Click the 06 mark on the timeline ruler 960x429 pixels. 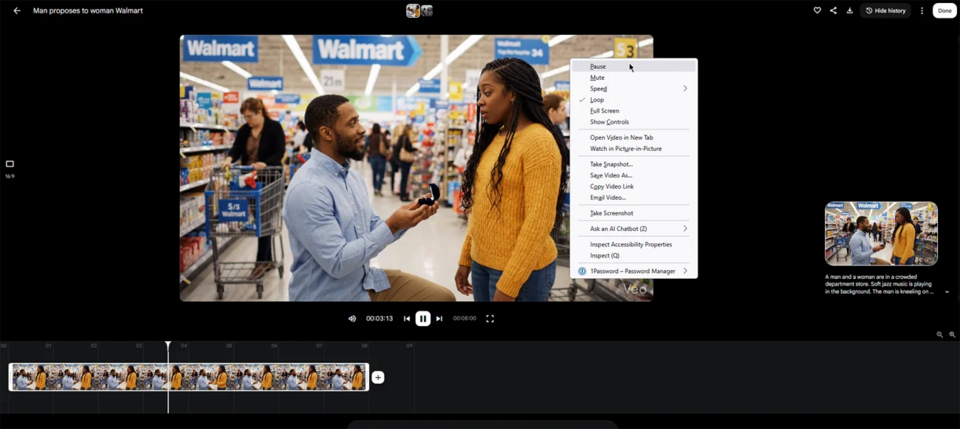[x=274, y=346]
